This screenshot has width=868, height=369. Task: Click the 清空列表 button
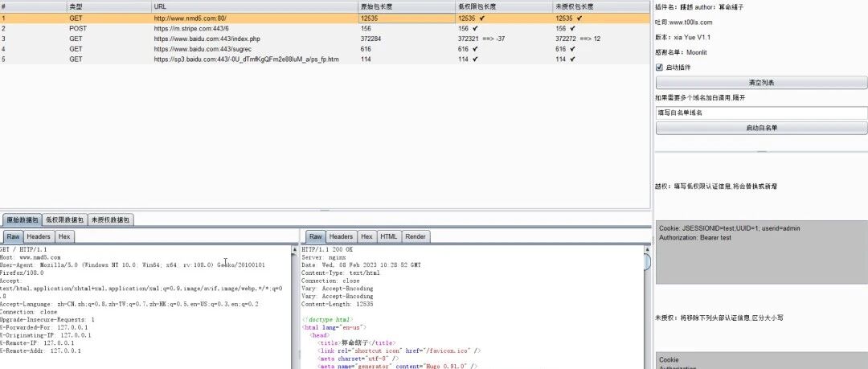coord(761,83)
